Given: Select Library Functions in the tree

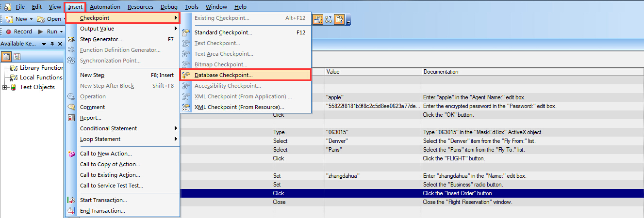Looking at the screenshot, I should click(41, 68).
